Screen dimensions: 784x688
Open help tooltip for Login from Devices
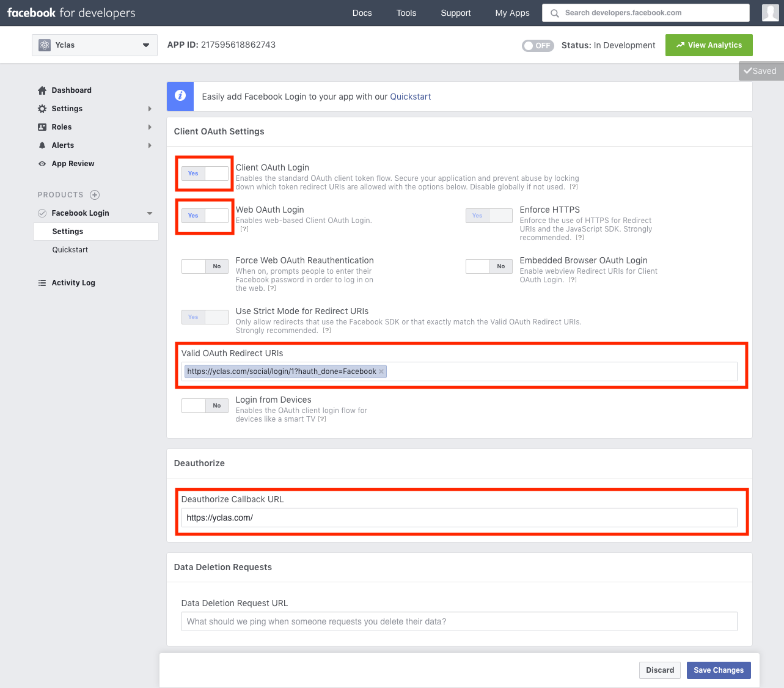pyautogui.click(x=322, y=419)
